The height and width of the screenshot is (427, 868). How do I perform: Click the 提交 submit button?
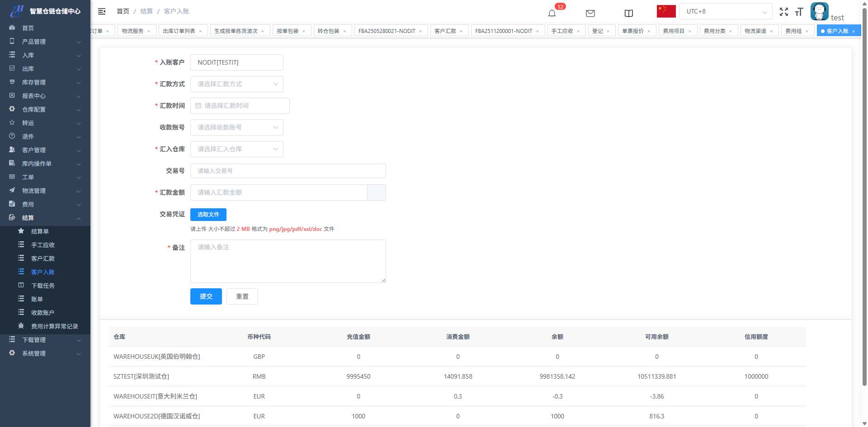coord(206,296)
